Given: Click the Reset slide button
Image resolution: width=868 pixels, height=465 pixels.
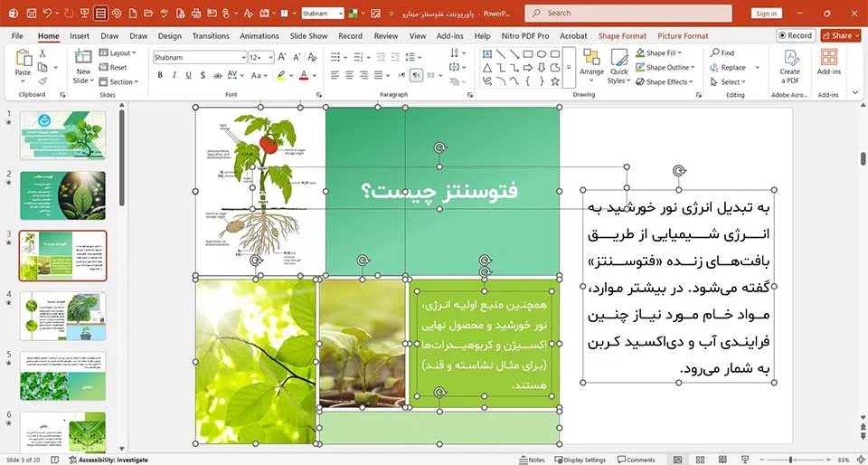Looking at the screenshot, I should click(113, 68).
